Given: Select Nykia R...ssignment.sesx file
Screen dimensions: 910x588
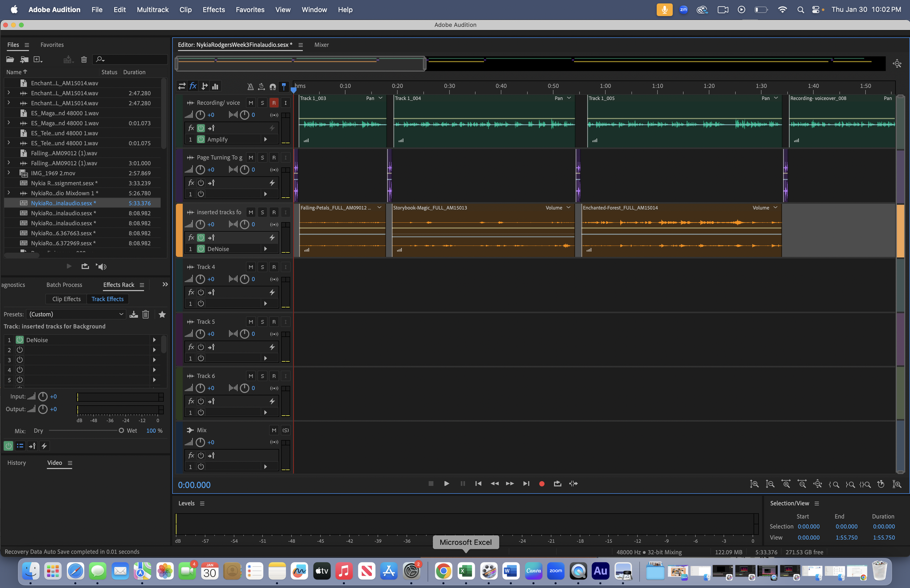Looking at the screenshot, I should [64, 183].
